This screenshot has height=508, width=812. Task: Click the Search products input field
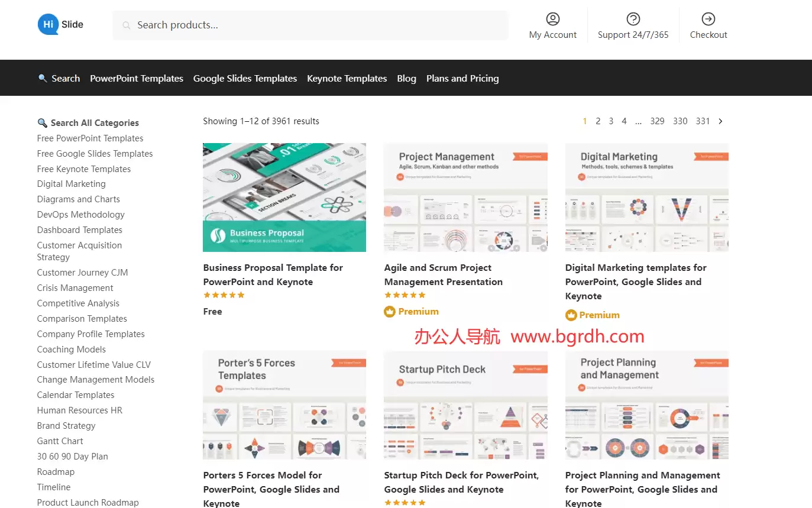click(319, 25)
